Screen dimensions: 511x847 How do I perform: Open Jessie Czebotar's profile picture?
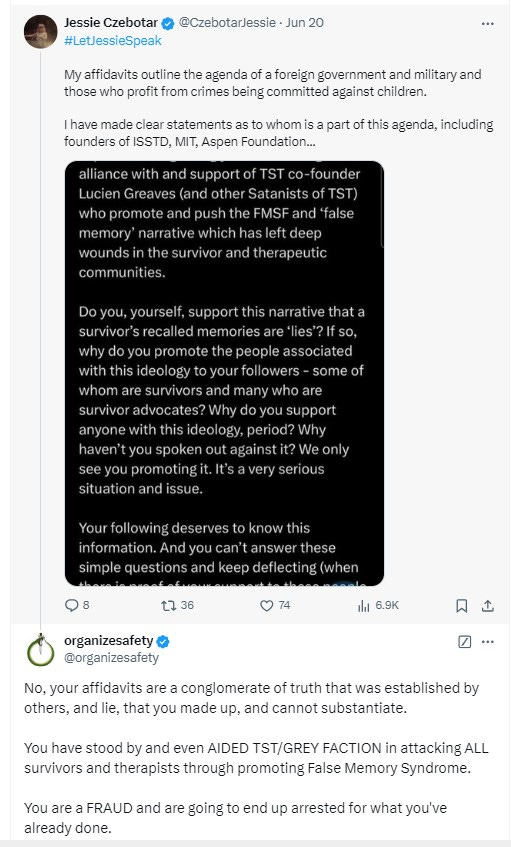tap(41, 32)
